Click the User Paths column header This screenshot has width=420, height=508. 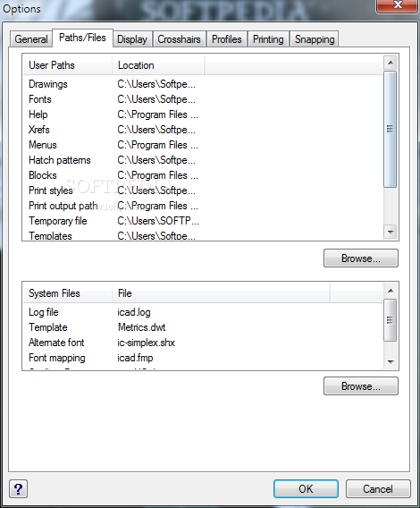(68, 65)
